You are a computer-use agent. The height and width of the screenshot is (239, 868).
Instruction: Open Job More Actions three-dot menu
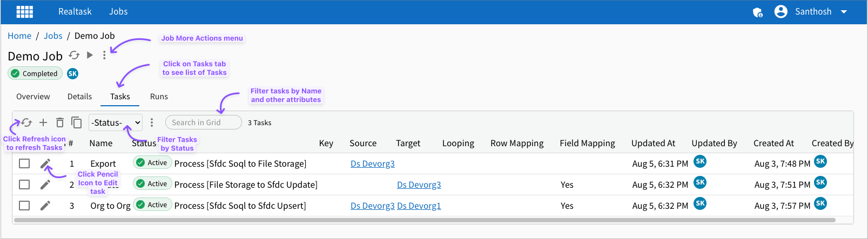[x=104, y=56]
